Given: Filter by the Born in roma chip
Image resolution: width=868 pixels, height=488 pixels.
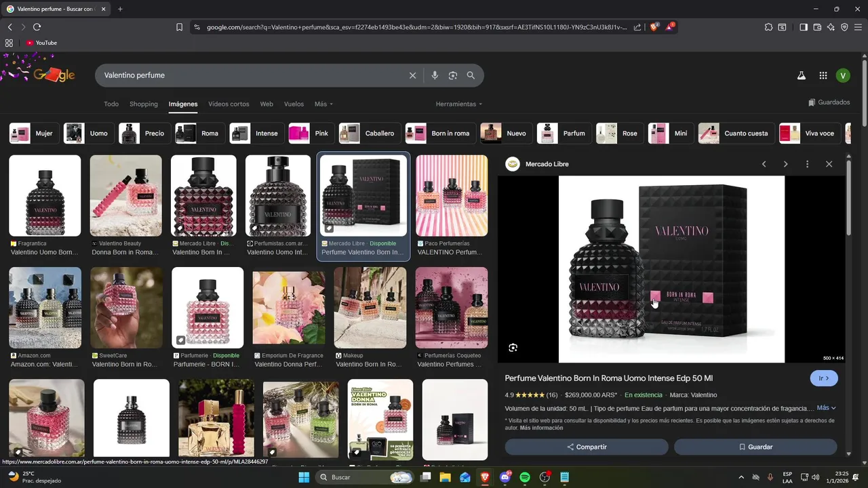Looking at the screenshot, I should (441, 134).
